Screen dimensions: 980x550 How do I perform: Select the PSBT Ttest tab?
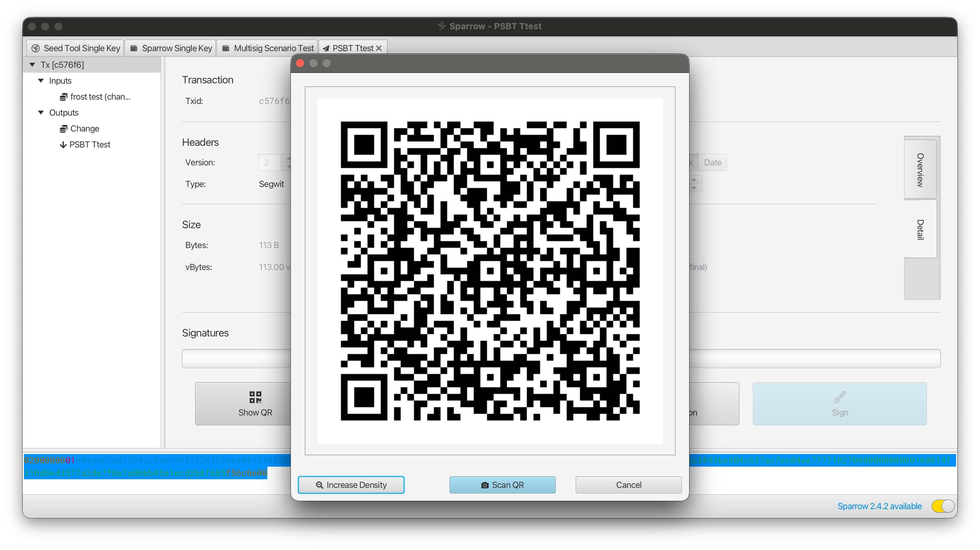point(352,48)
